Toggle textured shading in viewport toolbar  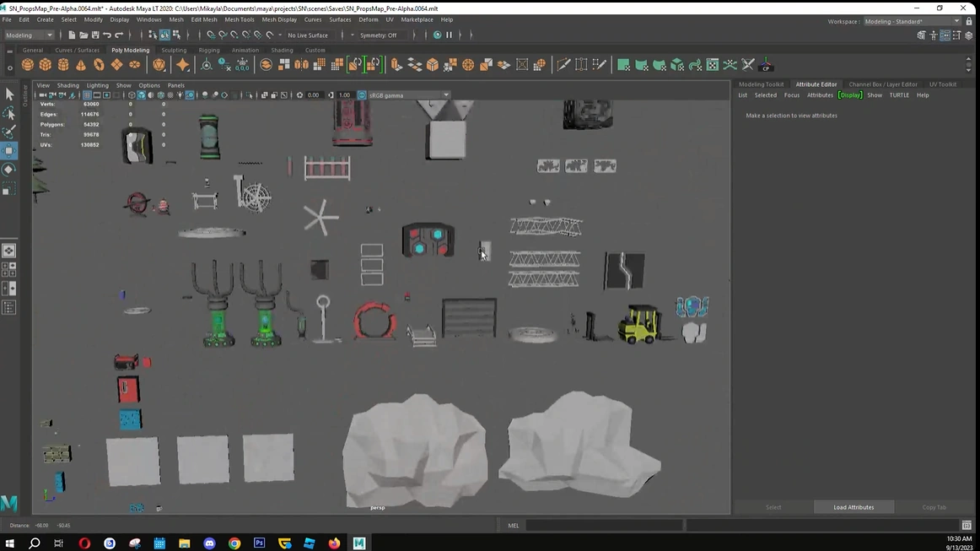pyautogui.click(x=170, y=95)
